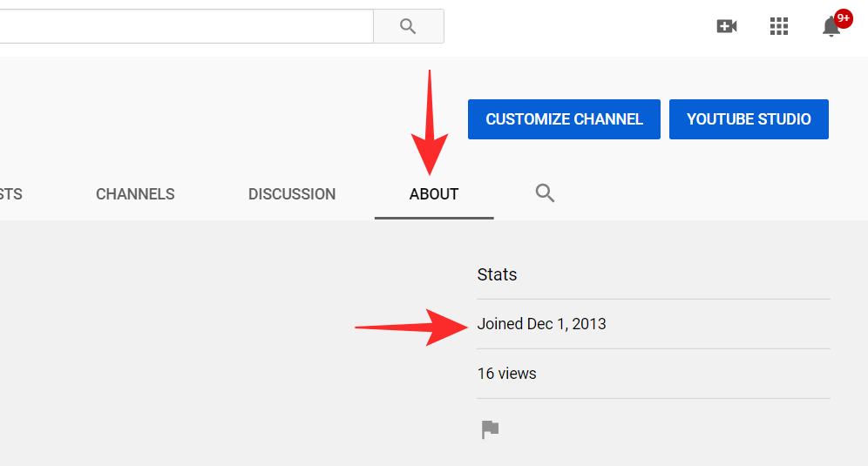Open the partially visible Playlists tab
This screenshot has width=868, height=466.
coord(10,194)
